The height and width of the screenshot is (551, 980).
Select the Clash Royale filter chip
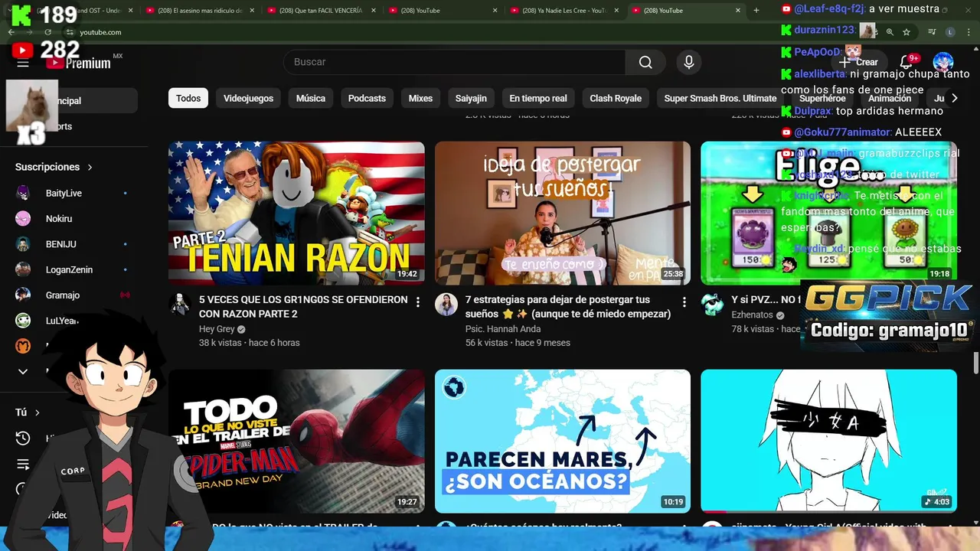click(616, 98)
